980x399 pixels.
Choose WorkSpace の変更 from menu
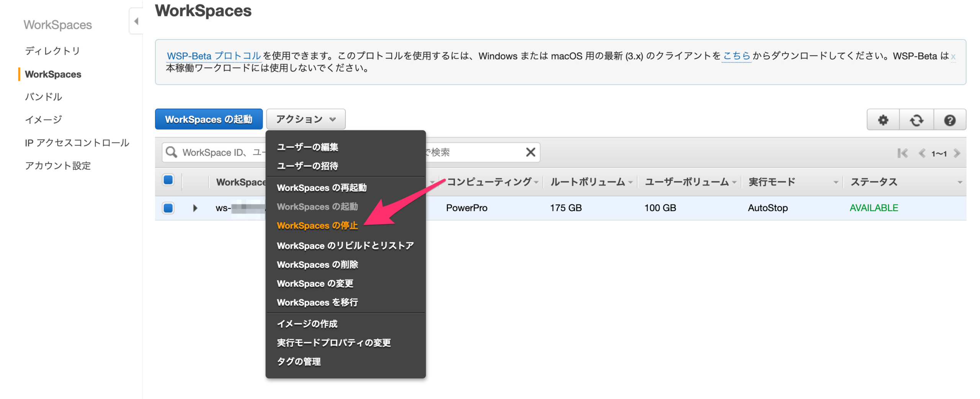pyautogui.click(x=315, y=284)
